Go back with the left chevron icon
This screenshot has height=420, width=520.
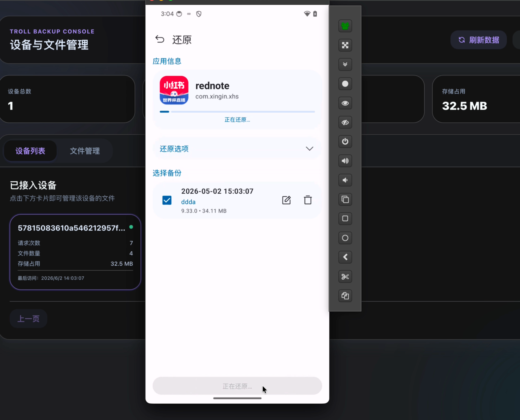coord(345,257)
